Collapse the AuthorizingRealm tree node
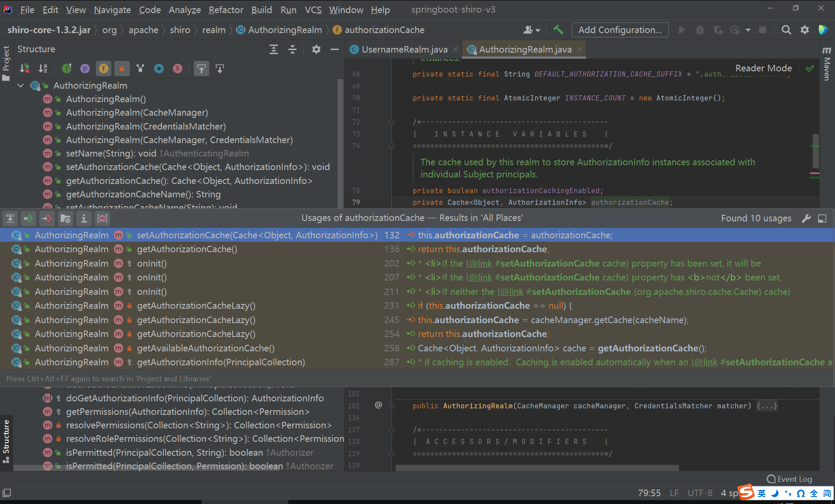This screenshot has width=835, height=504. 20,86
